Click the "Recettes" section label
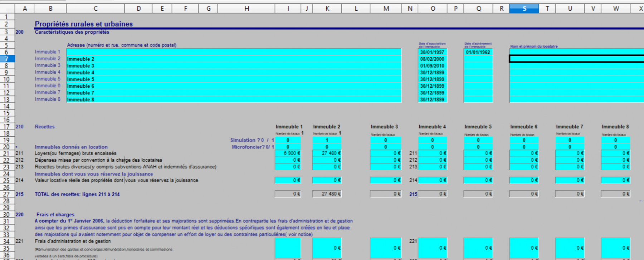644x260 pixels. (45, 127)
